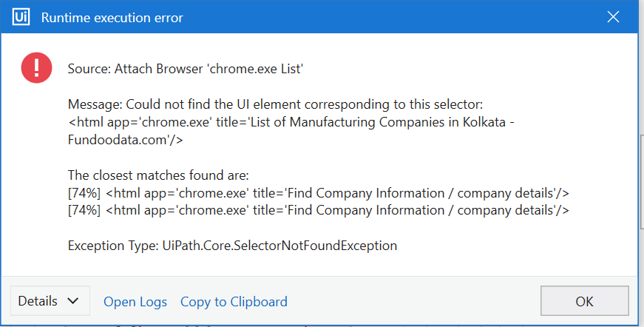
Task: Expand the Details dropdown
Action: [50, 301]
